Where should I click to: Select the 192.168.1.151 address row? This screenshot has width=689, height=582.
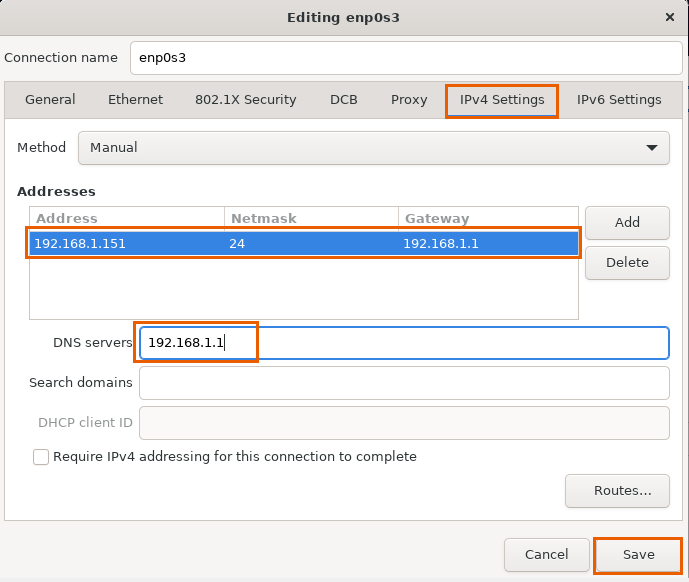pos(304,243)
